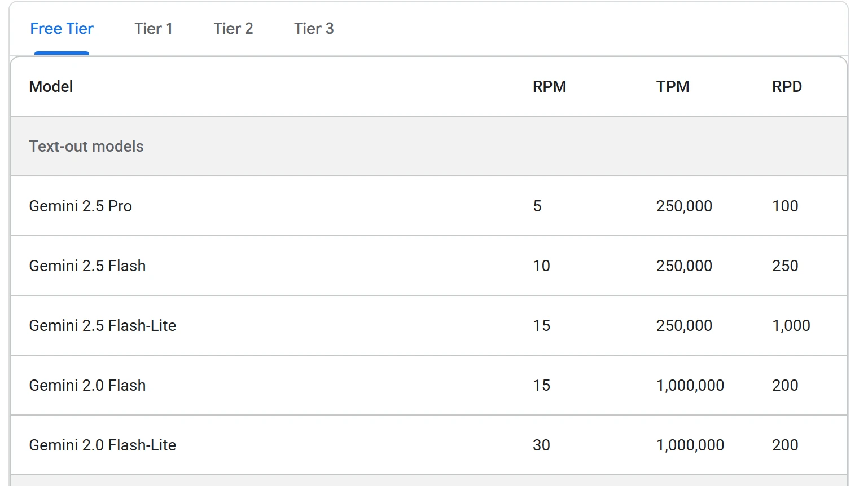The image size is (868, 486).
Task: Open the Tier 1 tab
Action: [154, 29]
